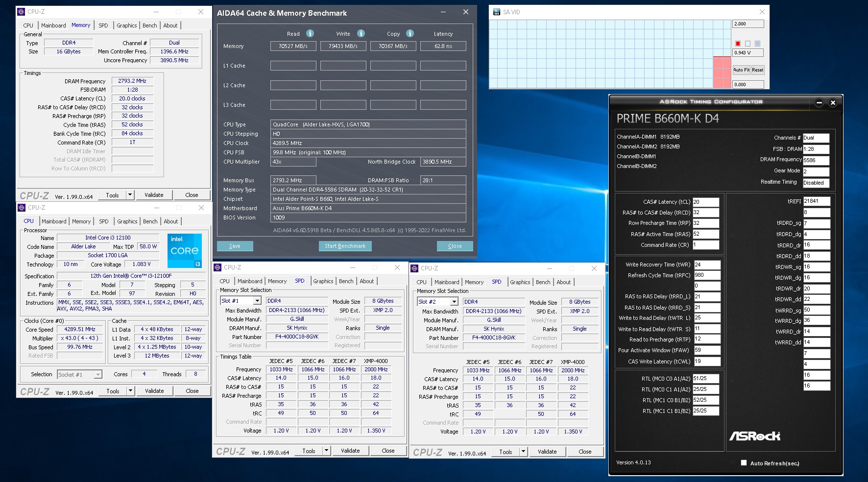
Task: Close the AIDA64 benchmark with the title bar X
Action: pyautogui.click(x=466, y=12)
